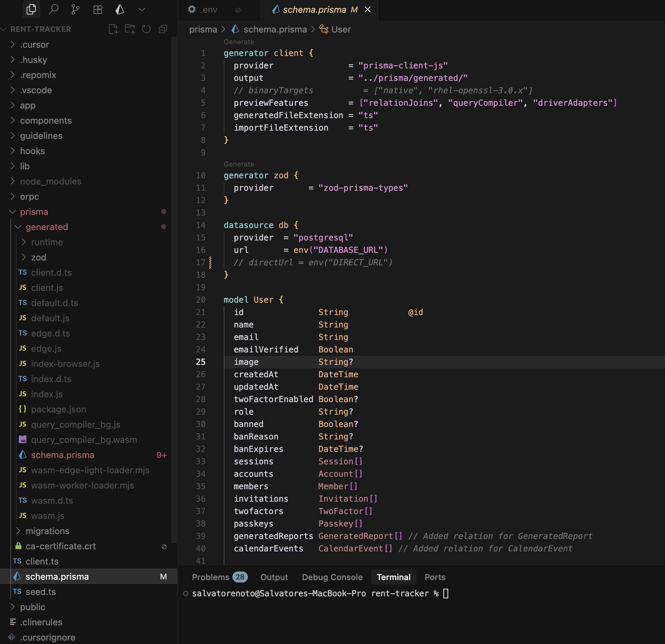Viewport: 665px width, 644px height.
Task: Collapse the generated folder
Action: (46, 227)
